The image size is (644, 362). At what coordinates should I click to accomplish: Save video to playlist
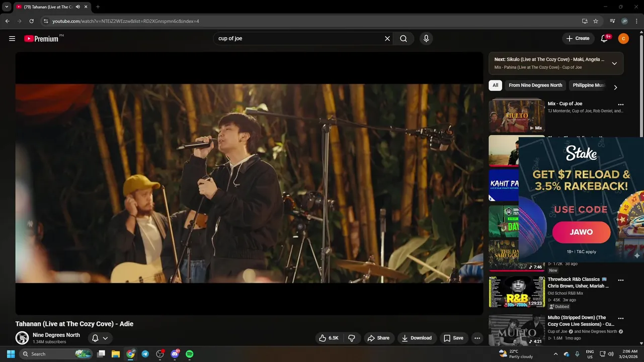[x=453, y=338]
